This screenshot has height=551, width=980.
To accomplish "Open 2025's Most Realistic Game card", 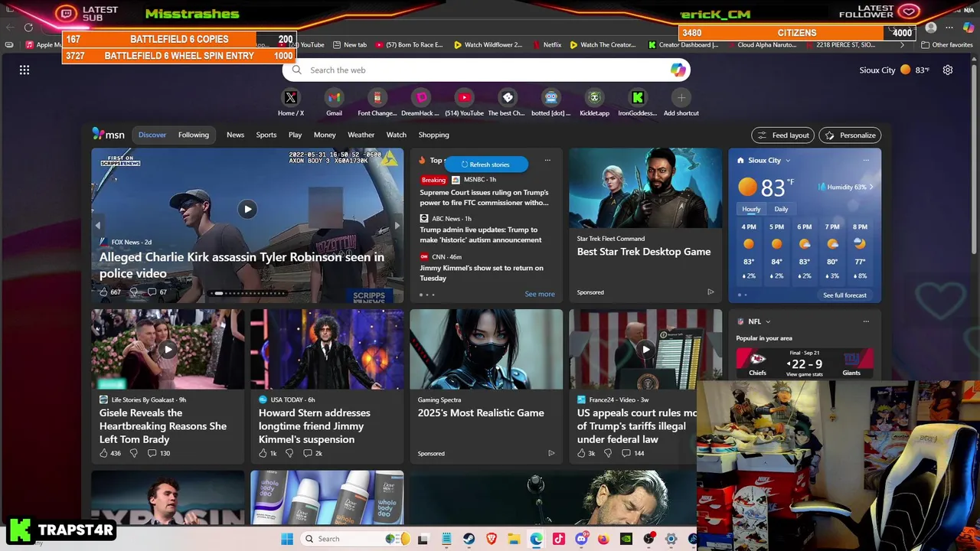I will tap(481, 412).
